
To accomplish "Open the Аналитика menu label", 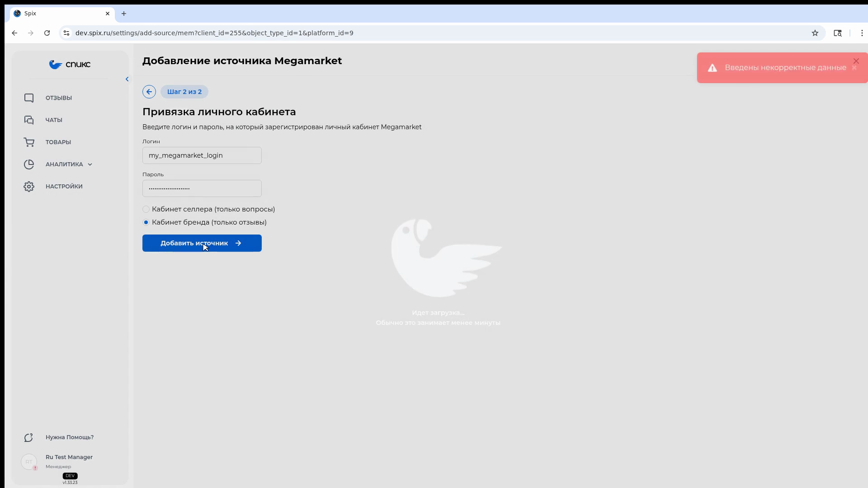I will point(64,164).
